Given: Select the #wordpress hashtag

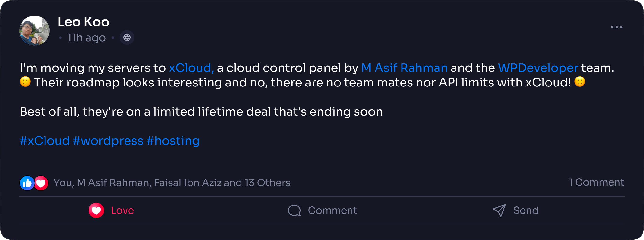Looking at the screenshot, I should click(x=108, y=141).
